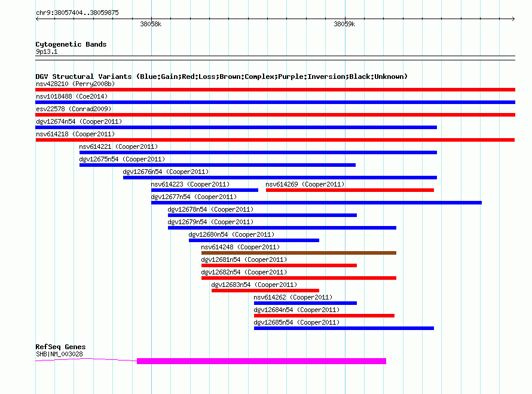Viewport: 532px width, 394px height.
Task: Click the blue dgv12679n54 bar
Action: click(282, 228)
